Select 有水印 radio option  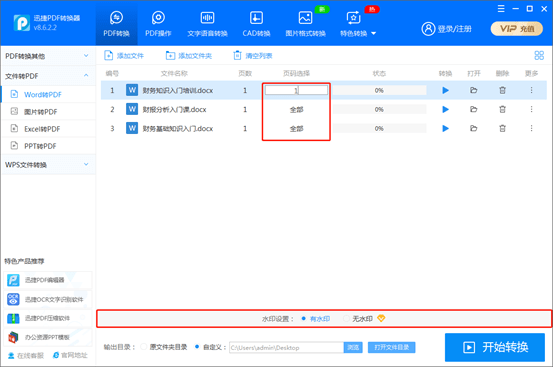point(316,319)
